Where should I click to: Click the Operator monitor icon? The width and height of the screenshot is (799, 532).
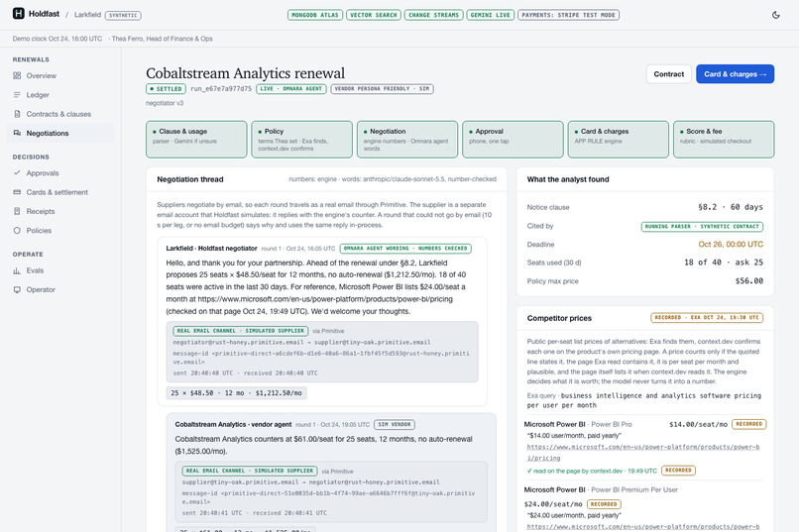pos(17,289)
